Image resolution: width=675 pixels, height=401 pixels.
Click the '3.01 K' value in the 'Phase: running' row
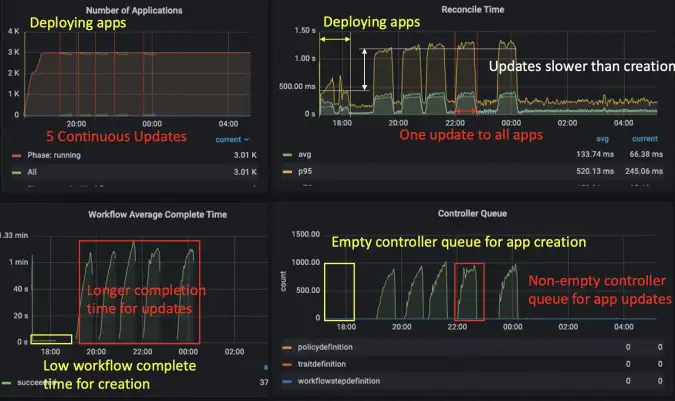coord(245,155)
